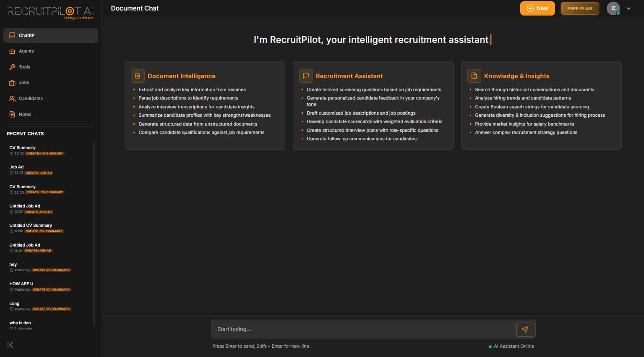Click the Jobs briefcase icon
This screenshot has height=357, width=644.
click(12, 83)
